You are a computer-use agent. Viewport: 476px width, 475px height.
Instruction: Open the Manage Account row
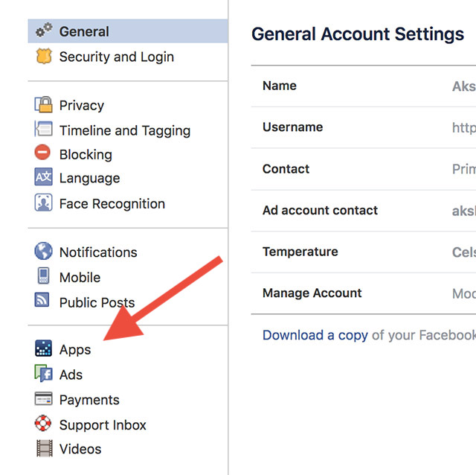point(364,293)
